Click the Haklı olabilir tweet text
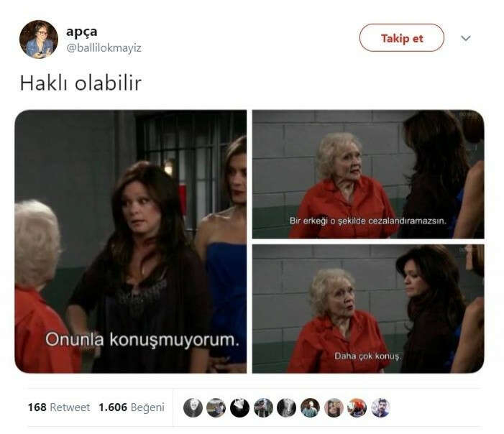The image size is (504, 434). (81, 83)
